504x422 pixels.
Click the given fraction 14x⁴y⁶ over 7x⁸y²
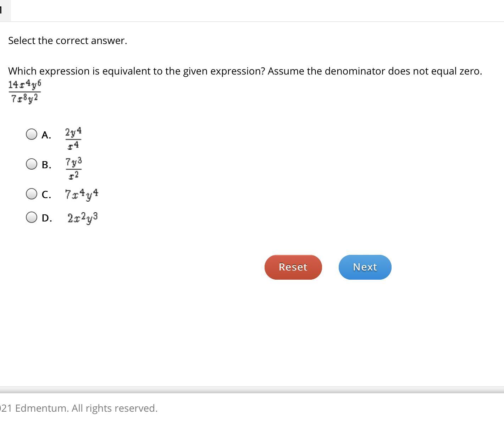coord(25,92)
